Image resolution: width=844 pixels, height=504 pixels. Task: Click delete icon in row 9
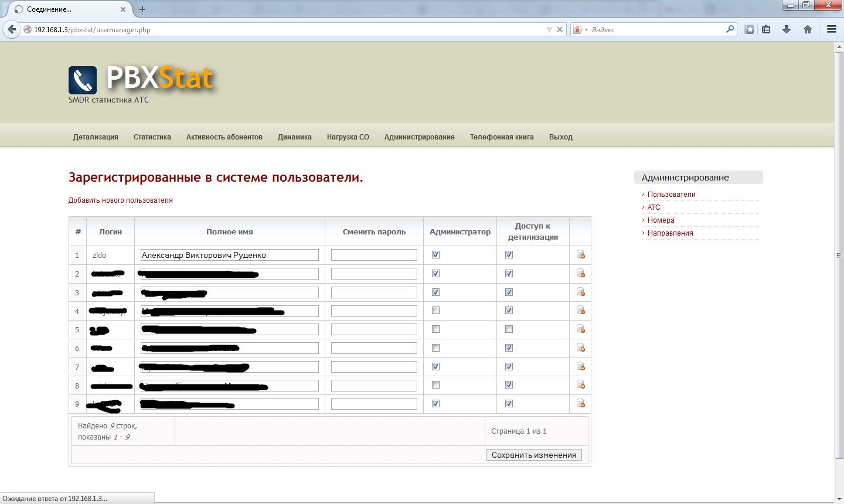(x=580, y=403)
